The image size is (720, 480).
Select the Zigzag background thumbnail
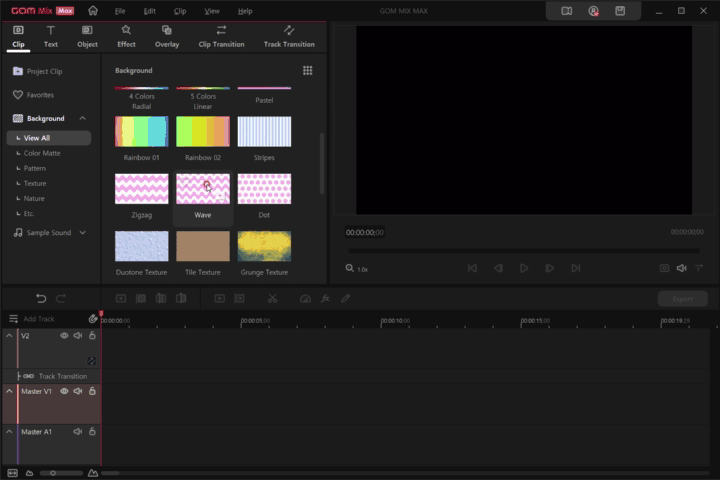coord(141,189)
